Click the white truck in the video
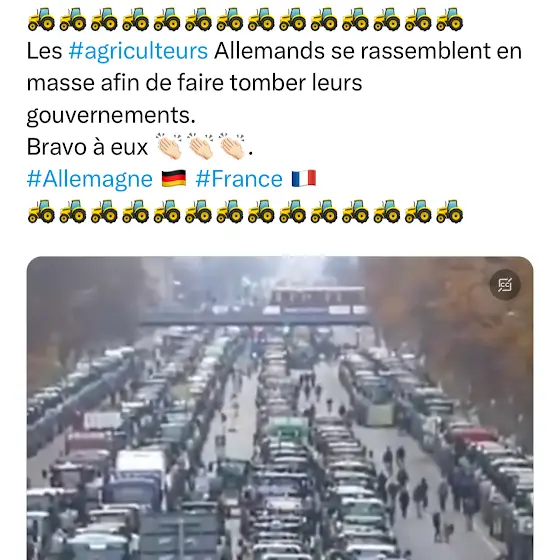560x560 pixels. click(x=140, y=462)
